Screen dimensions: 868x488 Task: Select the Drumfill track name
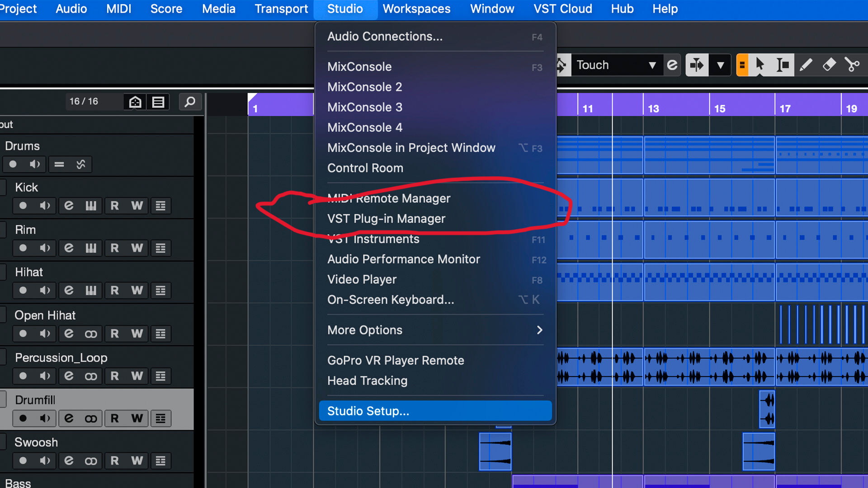(35, 400)
